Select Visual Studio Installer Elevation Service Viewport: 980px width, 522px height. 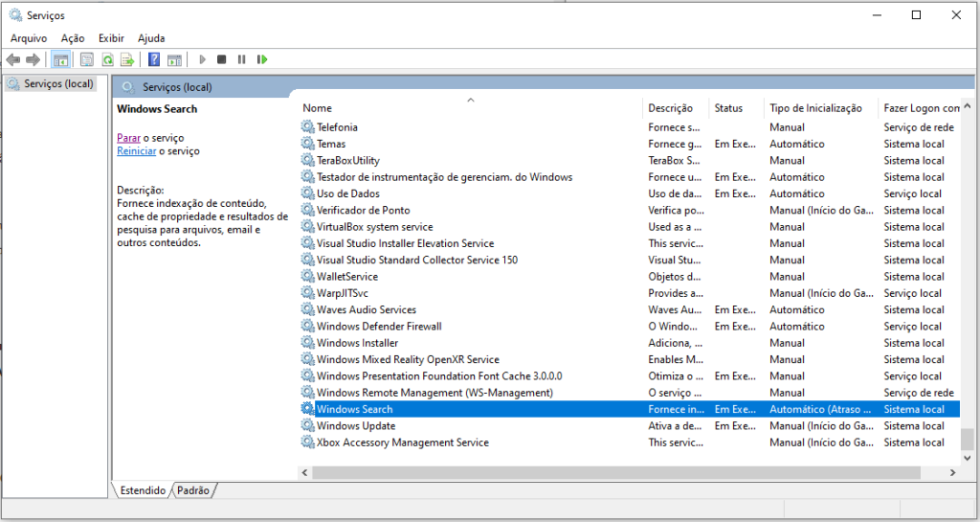pos(405,243)
